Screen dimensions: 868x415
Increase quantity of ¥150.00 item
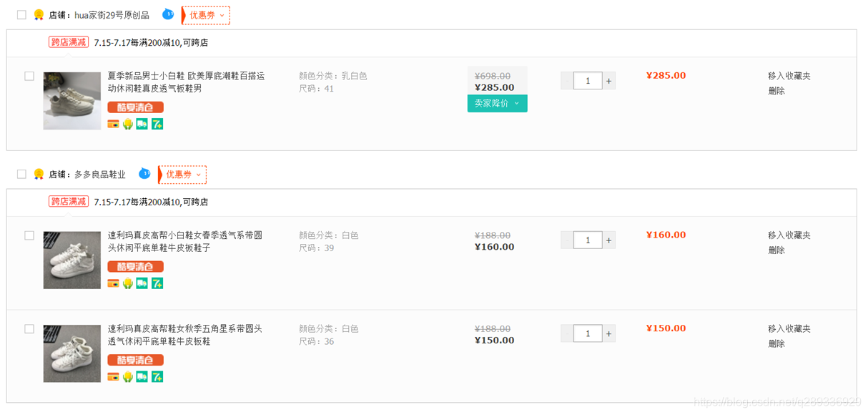click(609, 333)
